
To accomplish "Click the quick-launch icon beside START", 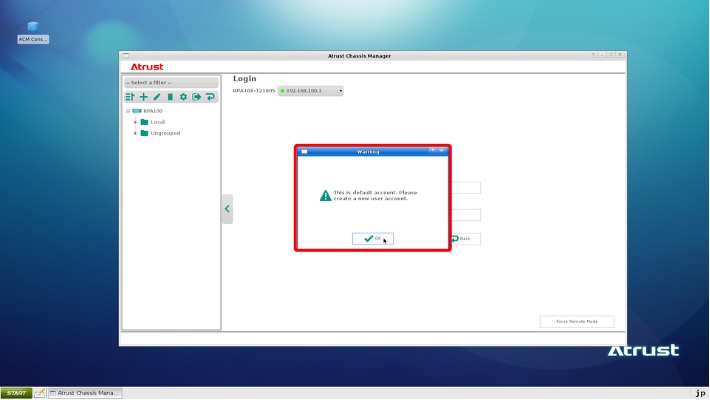I will click(x=40, y=393).
